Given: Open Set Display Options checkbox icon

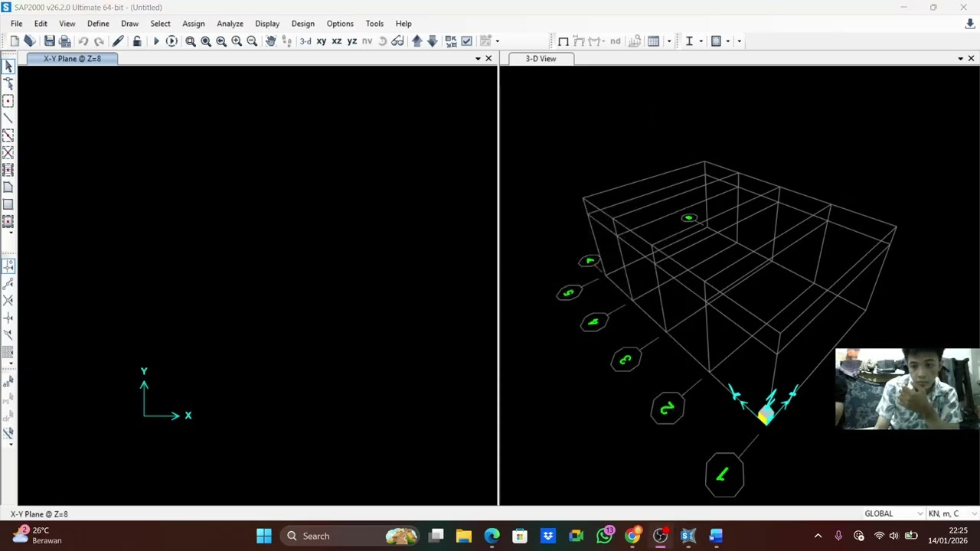Looking at the screenshot, I should coord(466,41).
